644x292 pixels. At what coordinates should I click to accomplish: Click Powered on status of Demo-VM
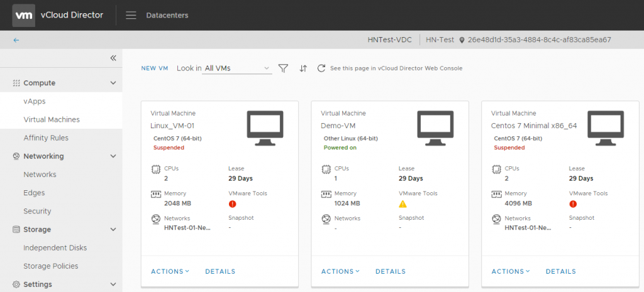(x=340, y=148)
